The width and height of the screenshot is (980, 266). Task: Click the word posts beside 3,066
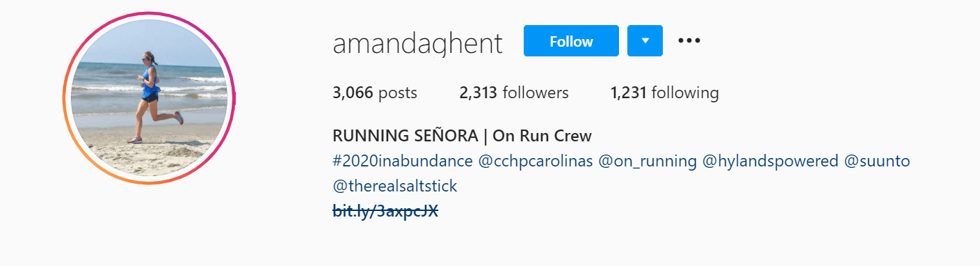coord(398,93)
